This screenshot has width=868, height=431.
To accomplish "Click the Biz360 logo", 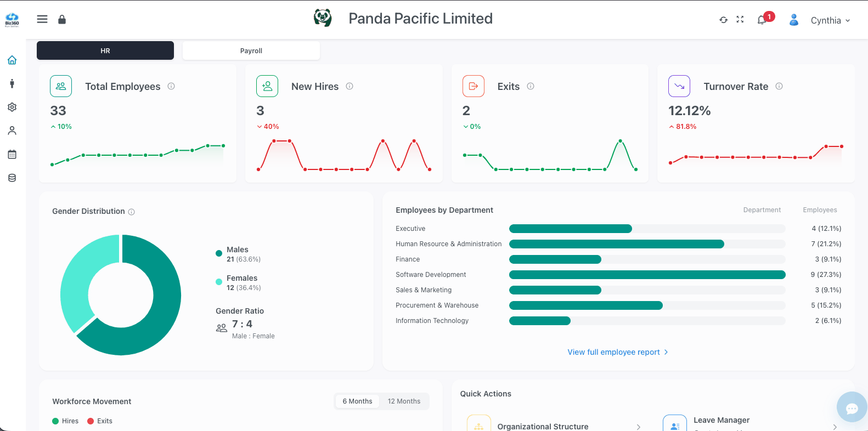I will click(12, 20).
